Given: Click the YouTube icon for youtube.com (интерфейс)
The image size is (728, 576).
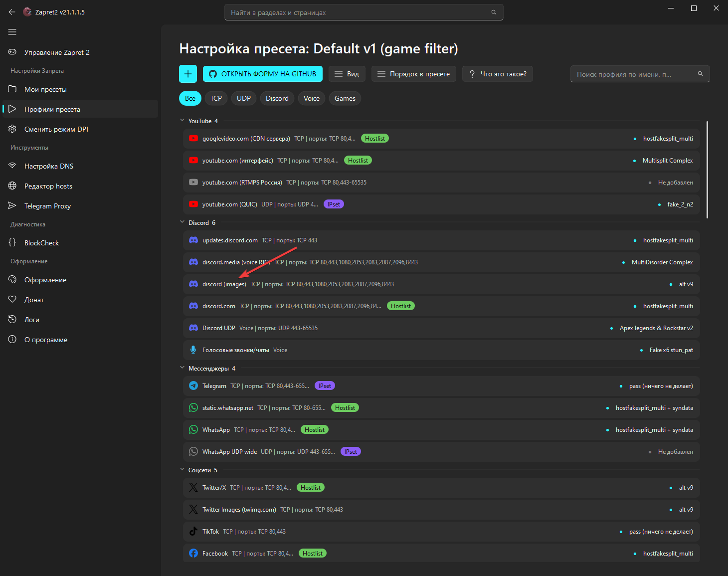Looking at the screenshot, I should click(x=193, y=161).
